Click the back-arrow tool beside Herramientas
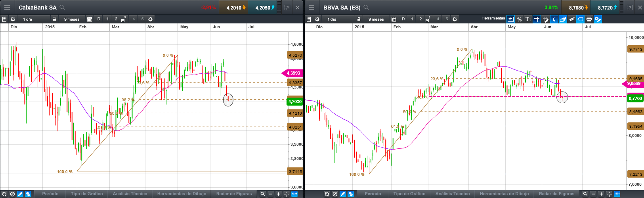The image size is (644, 198). [510, 19]
